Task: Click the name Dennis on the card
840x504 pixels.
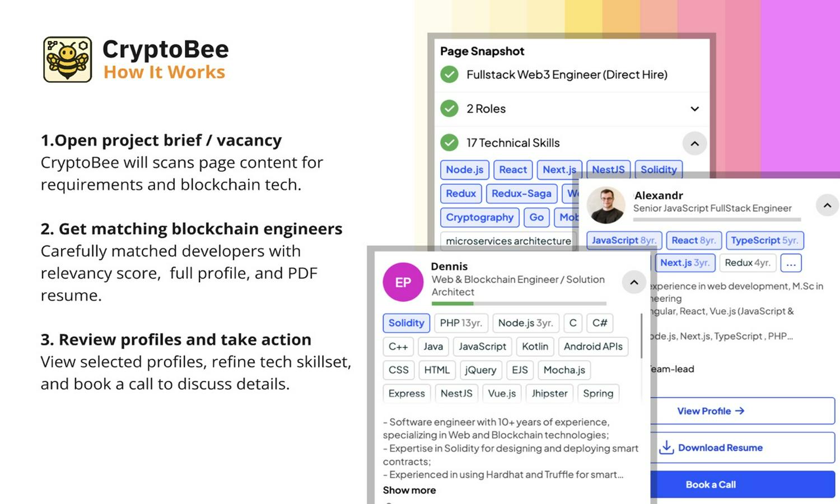Action: [449, 267]
